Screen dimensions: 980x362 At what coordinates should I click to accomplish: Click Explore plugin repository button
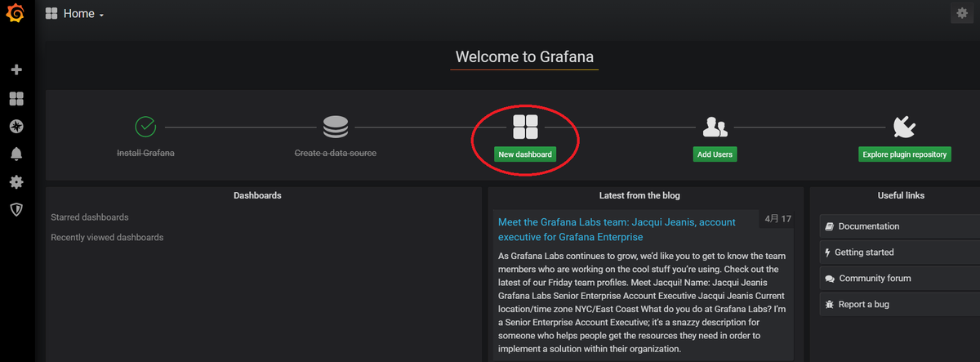905,154
